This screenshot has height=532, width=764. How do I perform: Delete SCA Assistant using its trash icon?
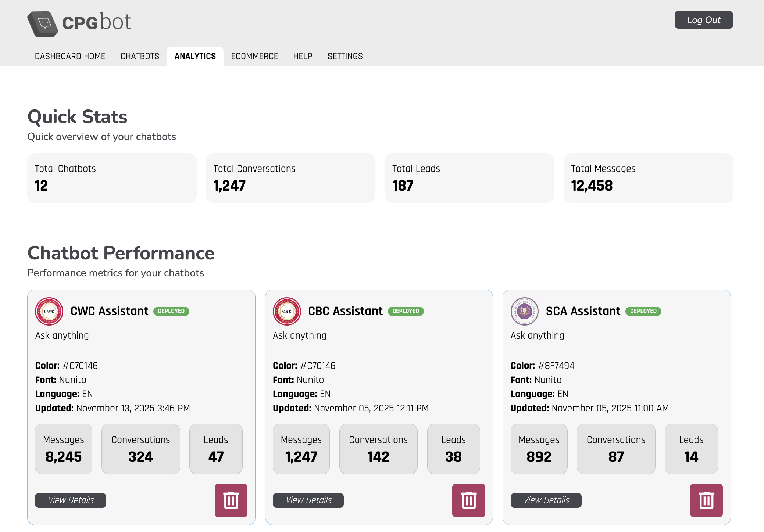point(706,500)
